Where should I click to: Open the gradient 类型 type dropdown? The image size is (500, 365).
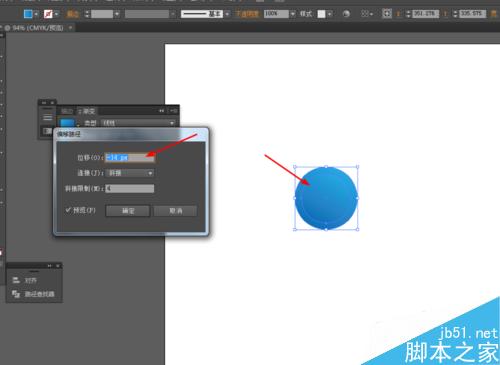[x=138, y=123]
